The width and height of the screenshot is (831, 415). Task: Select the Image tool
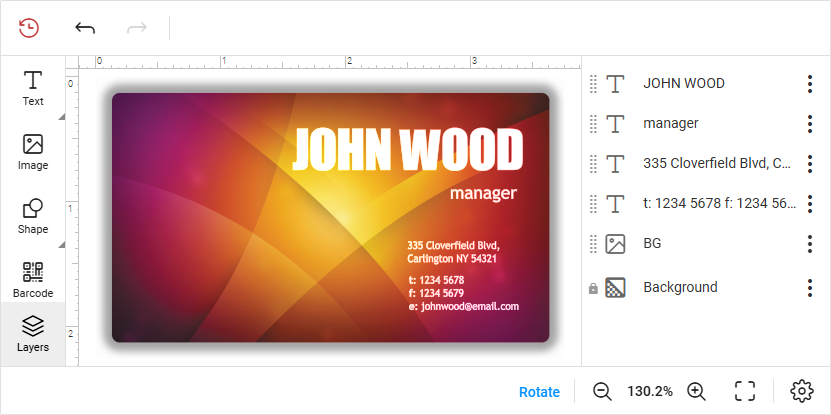(x=33, y=152)
